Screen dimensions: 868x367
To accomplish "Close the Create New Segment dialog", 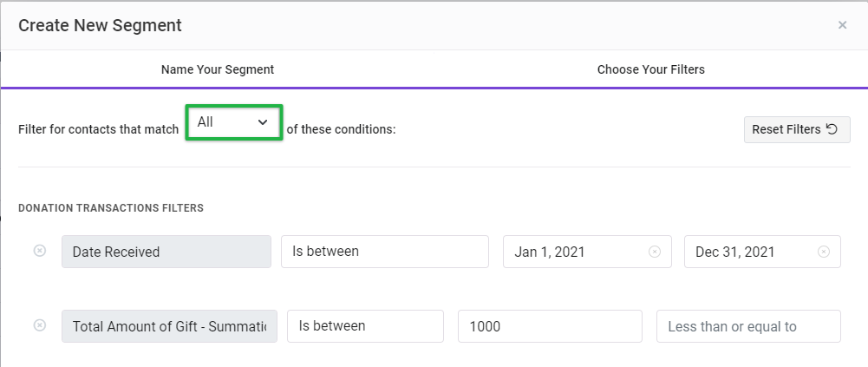I will (x=842, y=25).
